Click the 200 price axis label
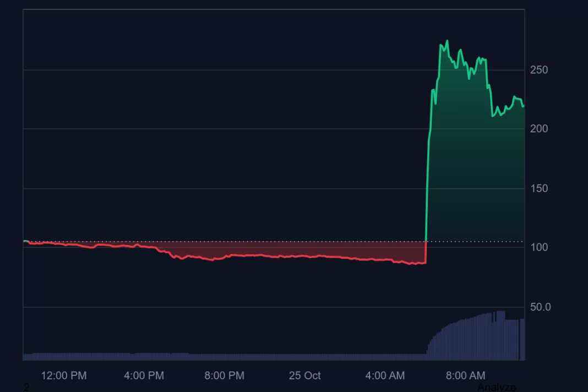Image resolution: width=588 pixels, height=392 pixels. coord(539,129)
